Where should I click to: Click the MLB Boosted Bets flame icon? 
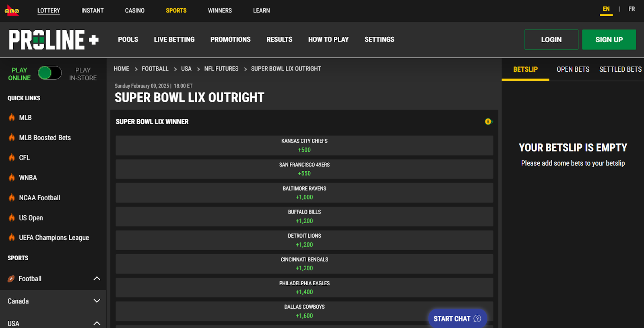[12, 137]
